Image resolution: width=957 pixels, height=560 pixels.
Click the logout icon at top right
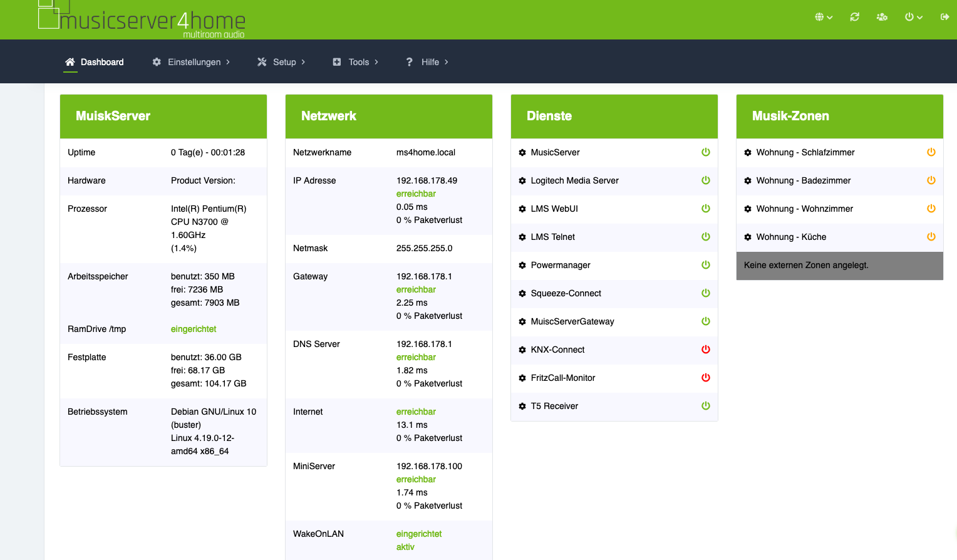point(944,17)
